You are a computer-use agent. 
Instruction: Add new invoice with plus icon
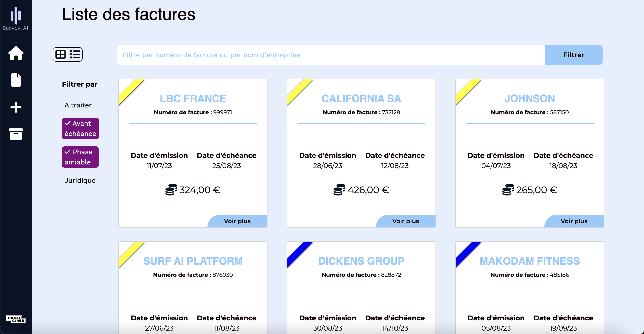16,107
